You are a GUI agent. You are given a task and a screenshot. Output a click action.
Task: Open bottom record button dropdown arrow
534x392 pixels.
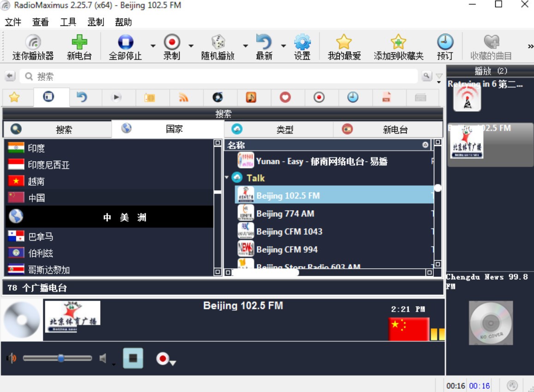tap(173, 363)
